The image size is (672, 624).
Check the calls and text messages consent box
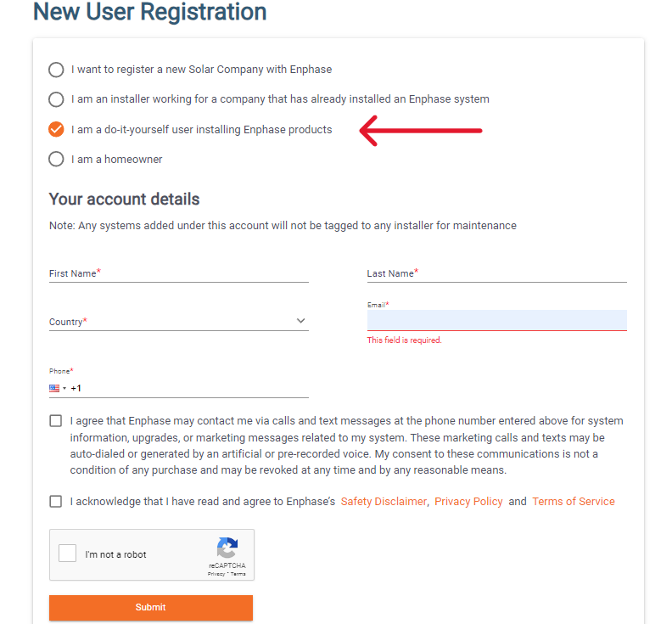56,421
